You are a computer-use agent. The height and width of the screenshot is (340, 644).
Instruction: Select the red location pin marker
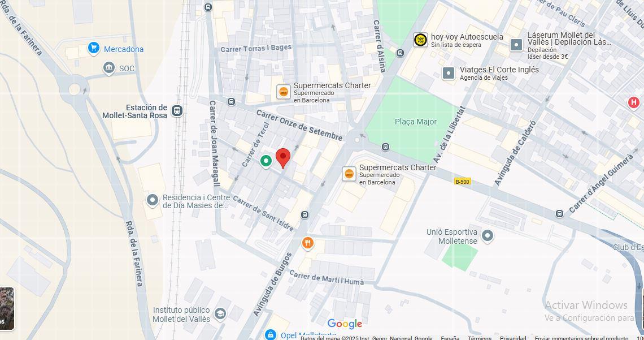coord(283,158)
